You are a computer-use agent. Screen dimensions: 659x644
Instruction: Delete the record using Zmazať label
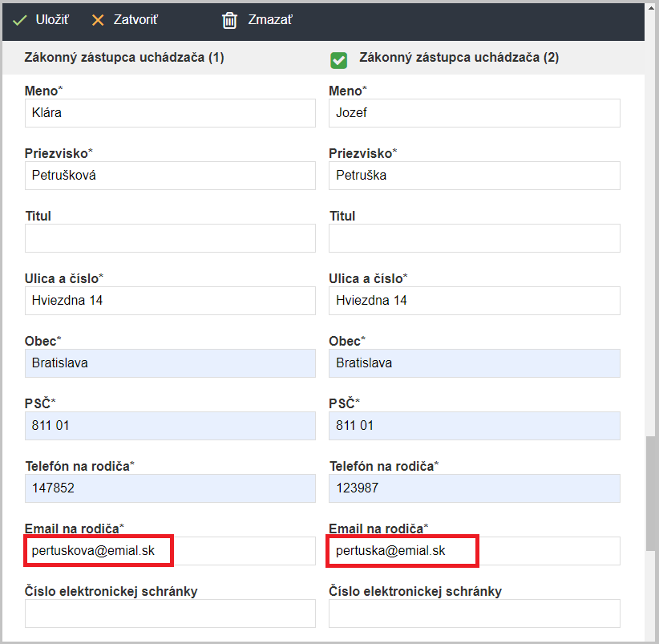(x=270, y=20)
